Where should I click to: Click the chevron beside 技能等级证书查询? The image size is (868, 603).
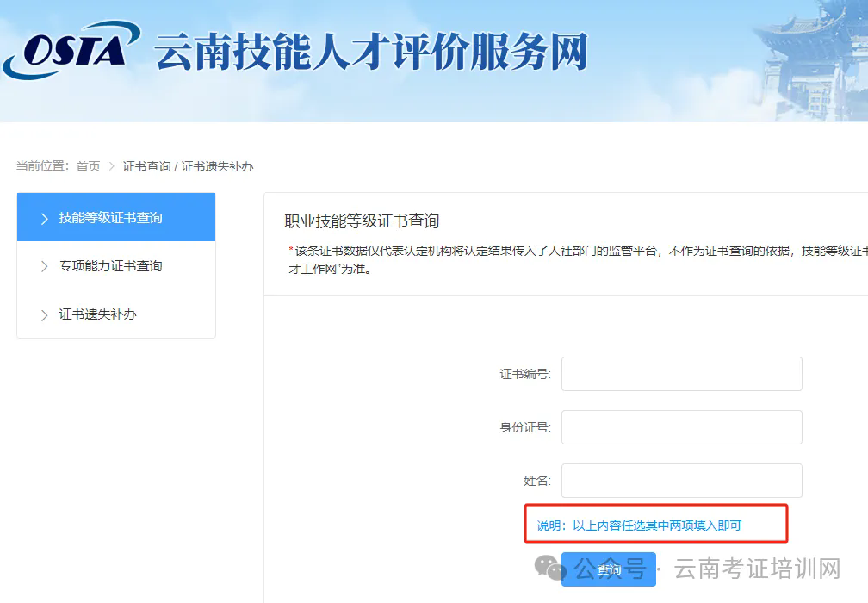(45, 219)
